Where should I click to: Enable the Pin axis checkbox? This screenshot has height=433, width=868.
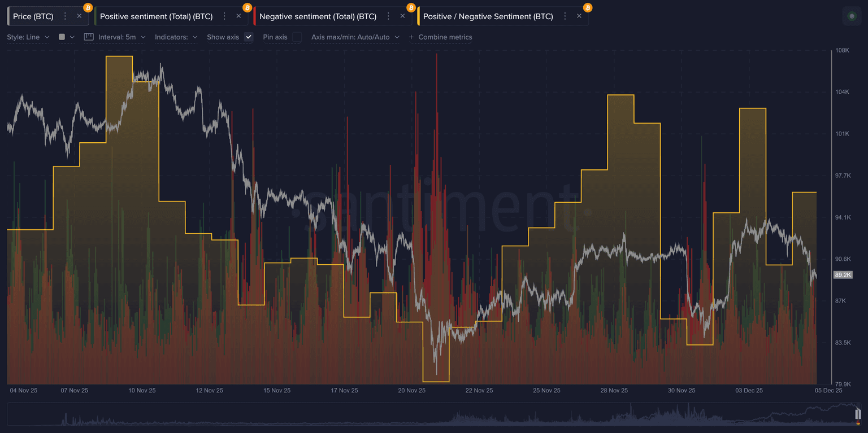[x=297, y=37]
